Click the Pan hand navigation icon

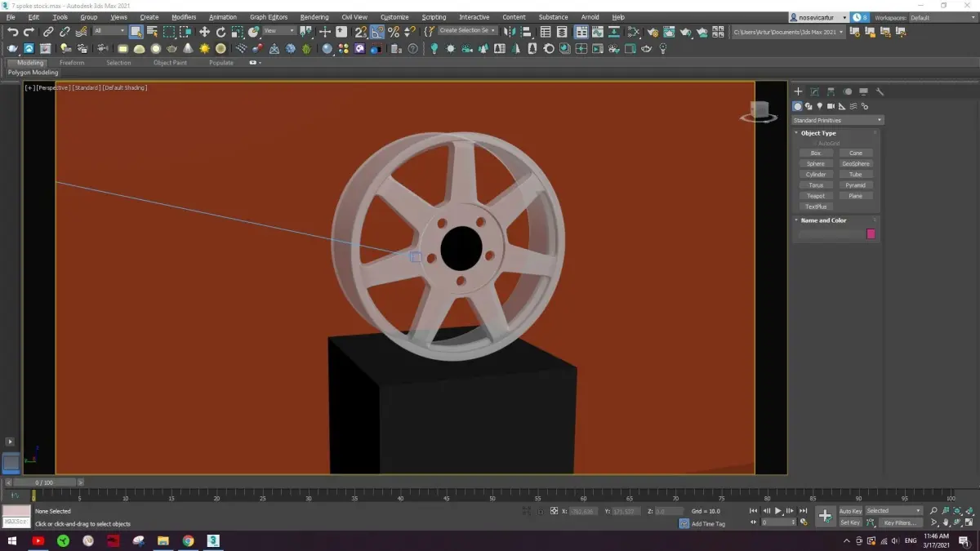(946, 522)
